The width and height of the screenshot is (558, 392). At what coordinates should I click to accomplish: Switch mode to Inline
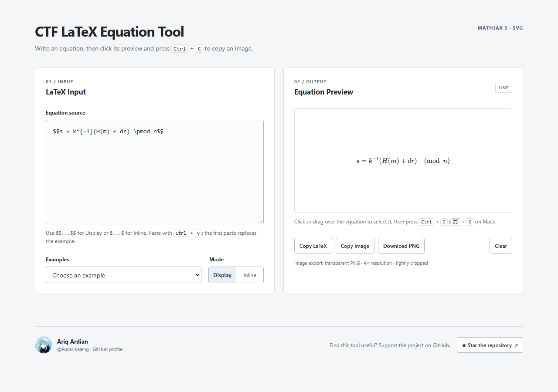click(x=250, y=275)
